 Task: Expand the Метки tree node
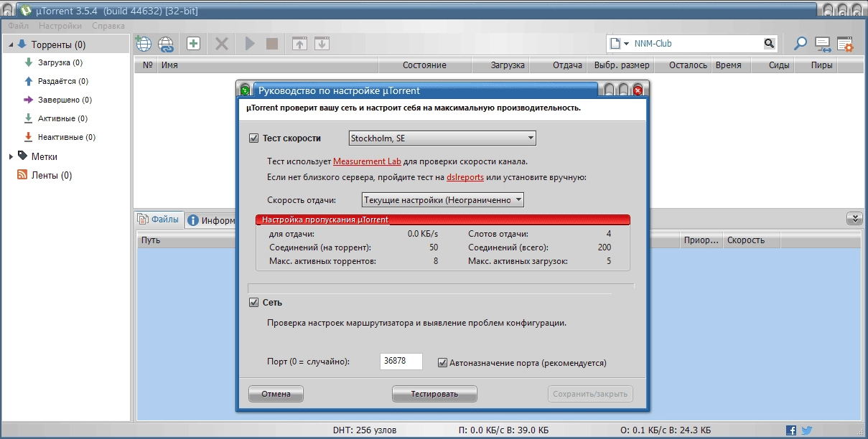(x=11, y=156)
